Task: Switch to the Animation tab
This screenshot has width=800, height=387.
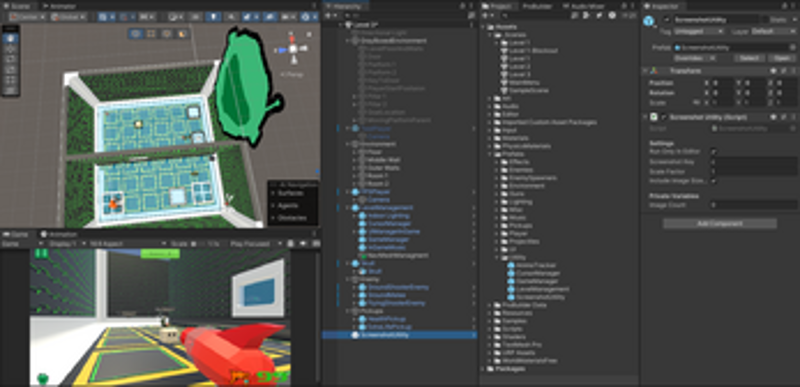Action: [x=59, y=234]
